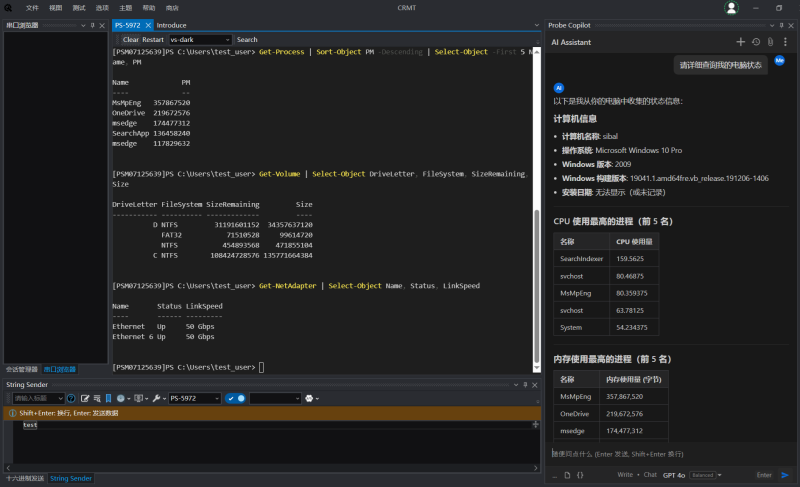Click the document file icon below chat input
Image resolution: width=800 pixels, height=487 pixels.
(567, 475)
